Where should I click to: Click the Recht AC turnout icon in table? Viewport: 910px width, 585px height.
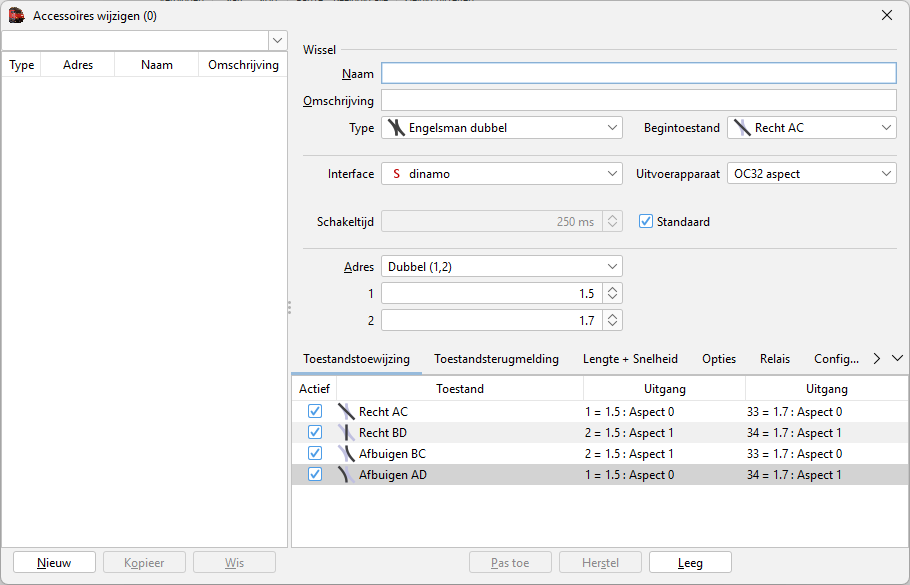(x=346, y=412)
